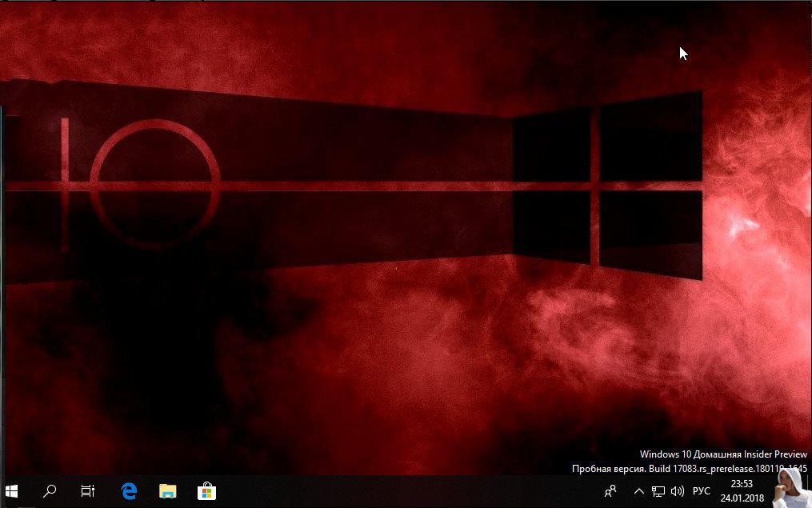This screenshot has height=508, width=812.
Task: Open File Explorer from taskbar
Action: click(x=168, y=491)
